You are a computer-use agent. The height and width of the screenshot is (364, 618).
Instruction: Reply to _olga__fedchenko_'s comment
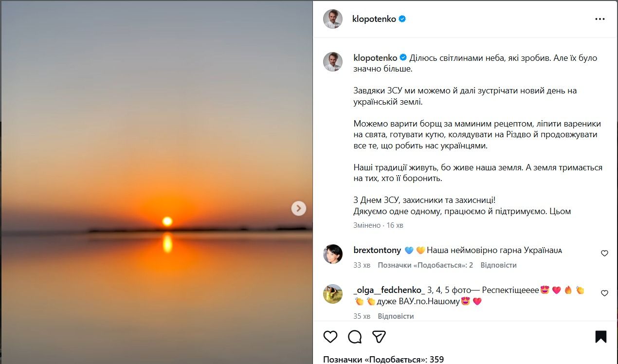(x=396, y=316)
